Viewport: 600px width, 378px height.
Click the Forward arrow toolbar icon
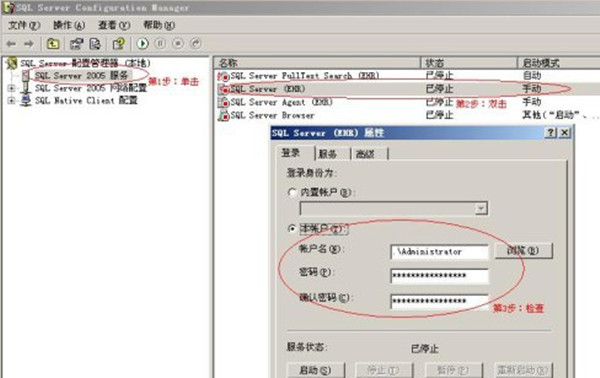(x=29, y=44)
